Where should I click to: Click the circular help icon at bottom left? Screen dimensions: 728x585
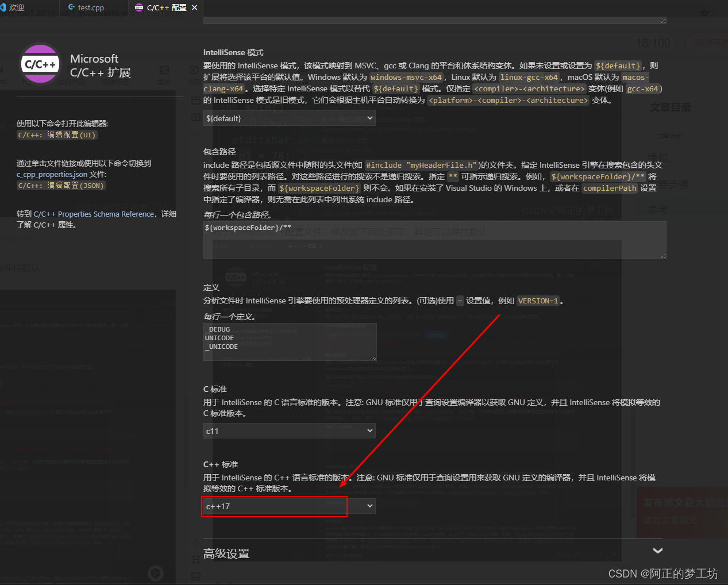click(x=155, y=573)
